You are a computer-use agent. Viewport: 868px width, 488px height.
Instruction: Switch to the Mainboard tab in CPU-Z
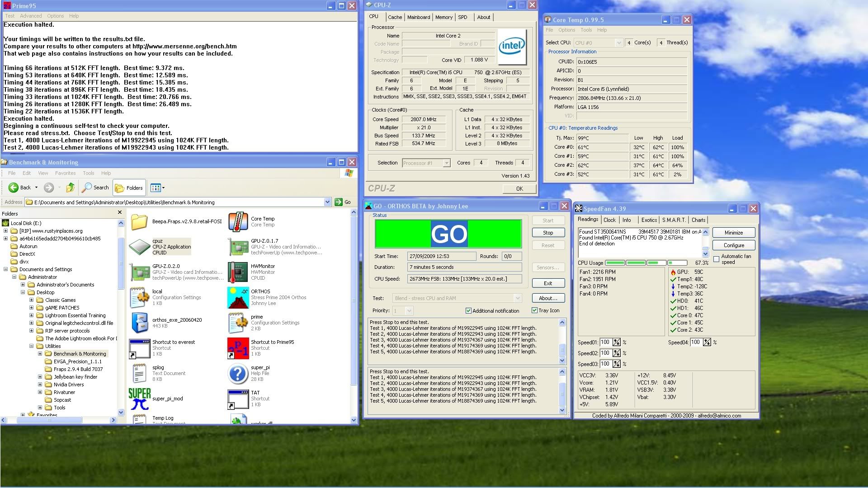pyautogui.click(x=419, y=17)
